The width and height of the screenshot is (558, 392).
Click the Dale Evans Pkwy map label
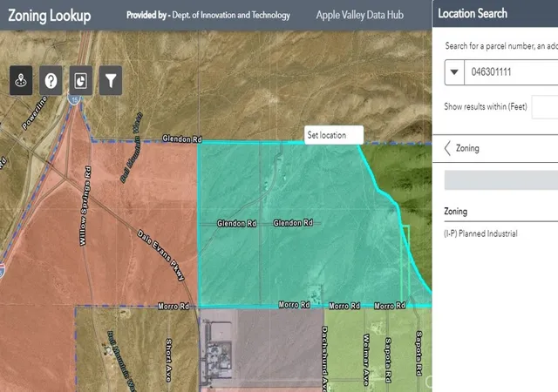coord(161,255)
